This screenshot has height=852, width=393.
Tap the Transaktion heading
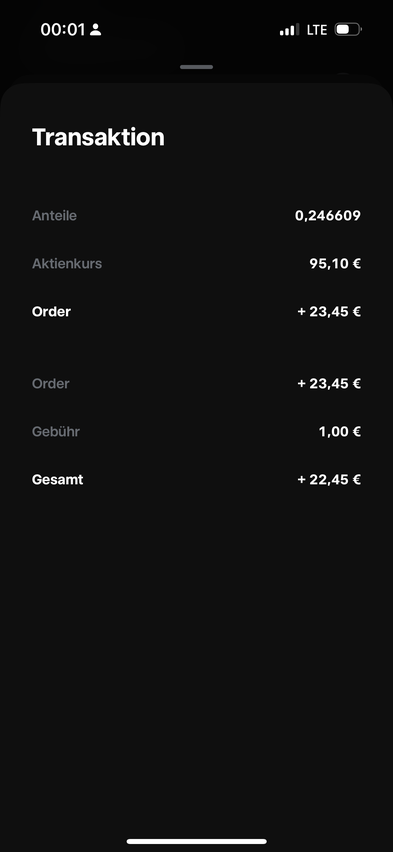pyautogui.click(x=98, y=137)
